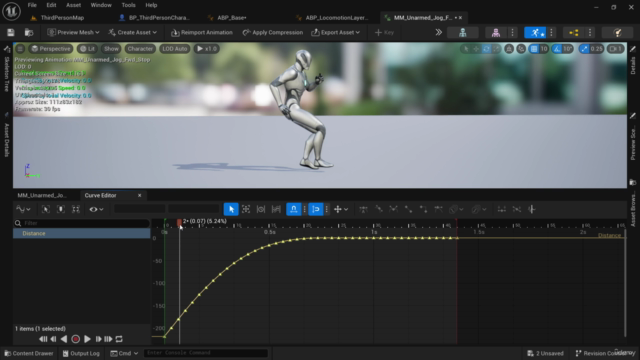Open axis snapping move dropdown
The image size is (640, 360).
pos(341,209)
